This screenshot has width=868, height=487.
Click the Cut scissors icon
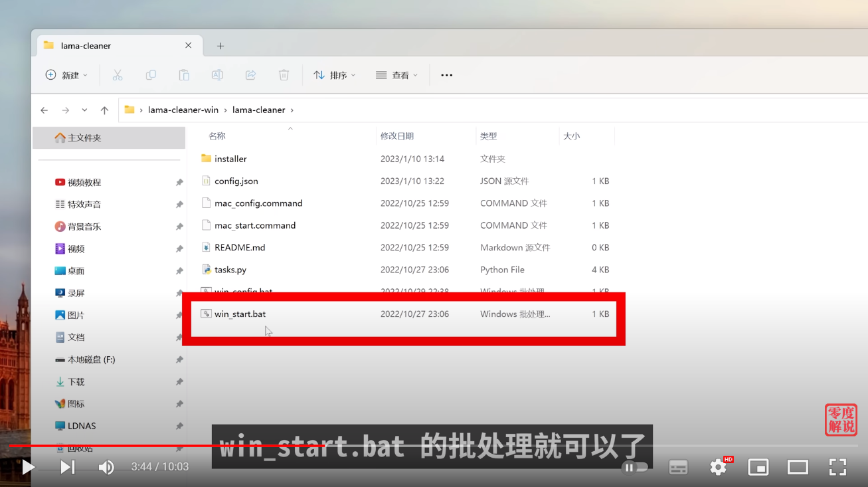tap(118, 75)
